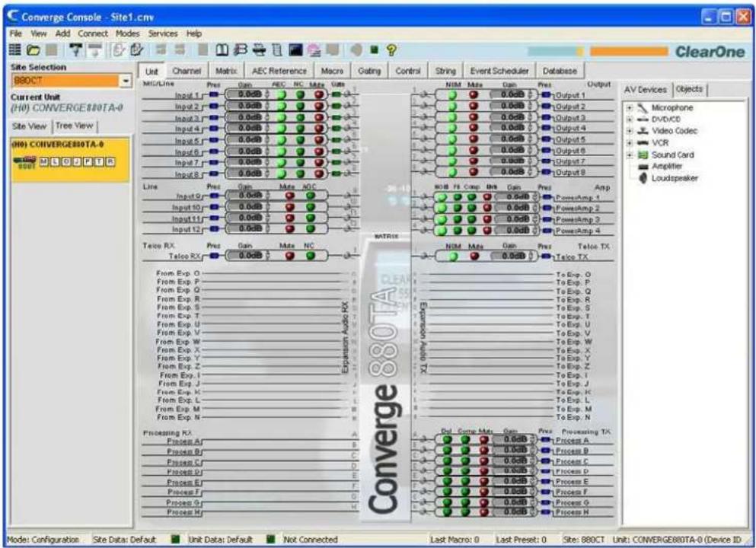
Task: Expand the DVD/CD tree node
Action: coord(630,119)
